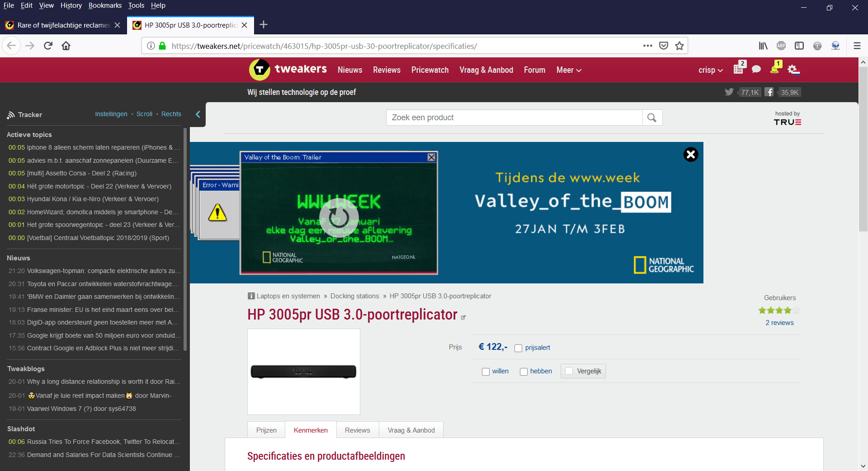Open the notifications bell icon

tap(775, 69)
